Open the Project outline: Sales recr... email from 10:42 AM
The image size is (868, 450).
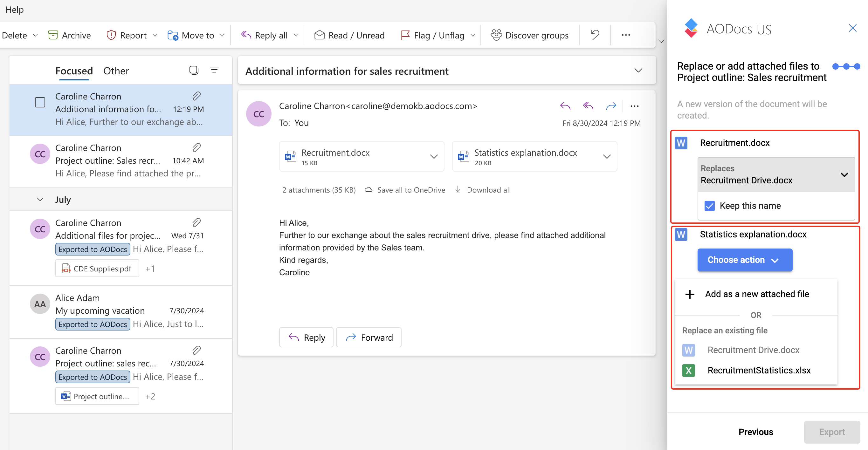121,161
